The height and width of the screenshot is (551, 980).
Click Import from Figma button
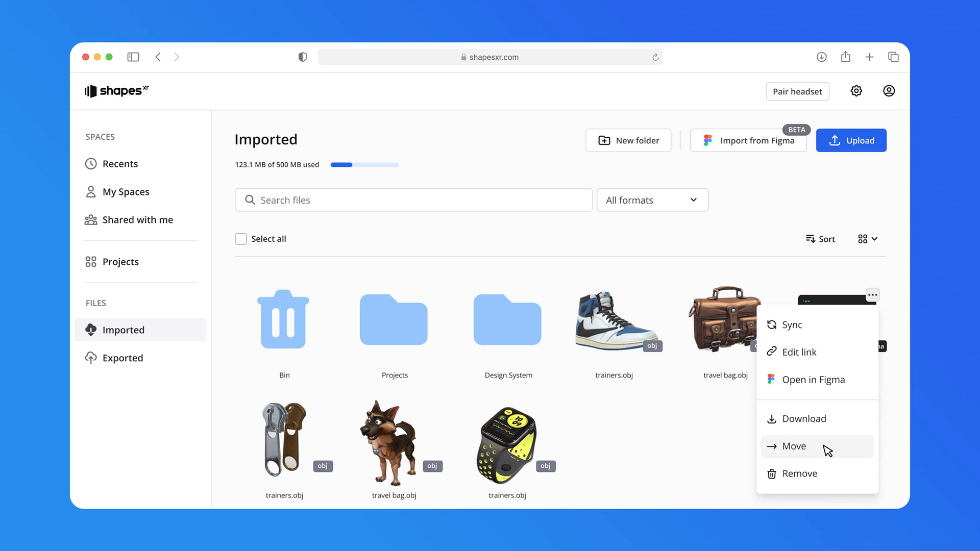pos(748,140)
